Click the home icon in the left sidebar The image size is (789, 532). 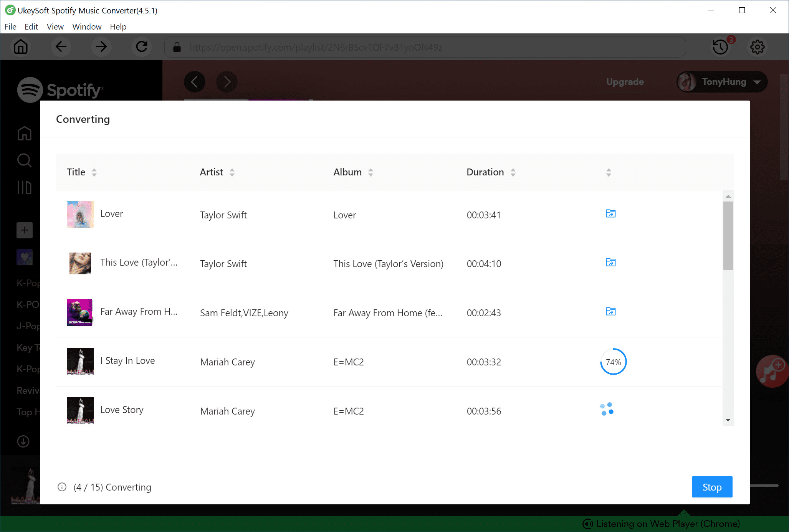pos(24,133)
